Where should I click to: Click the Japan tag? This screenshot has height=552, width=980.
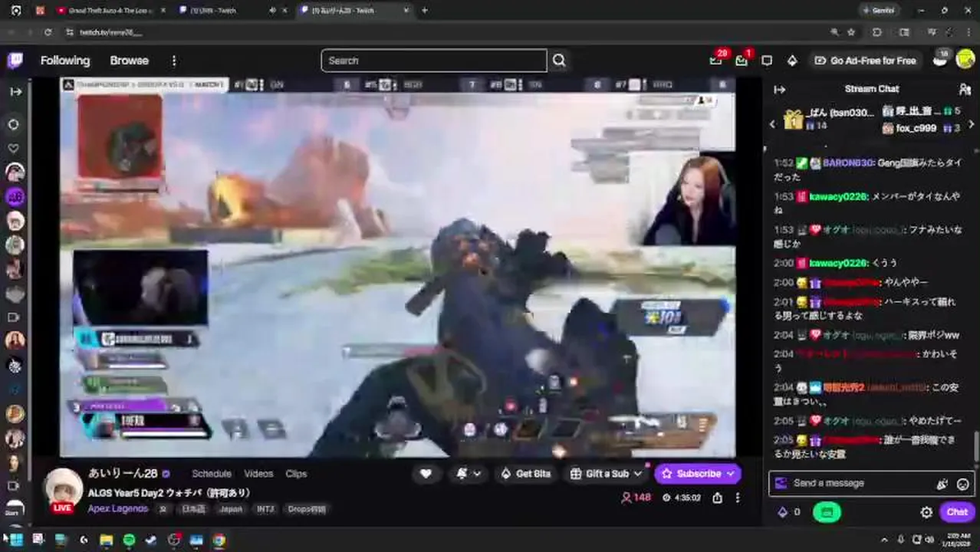click(x=230, y=509)
